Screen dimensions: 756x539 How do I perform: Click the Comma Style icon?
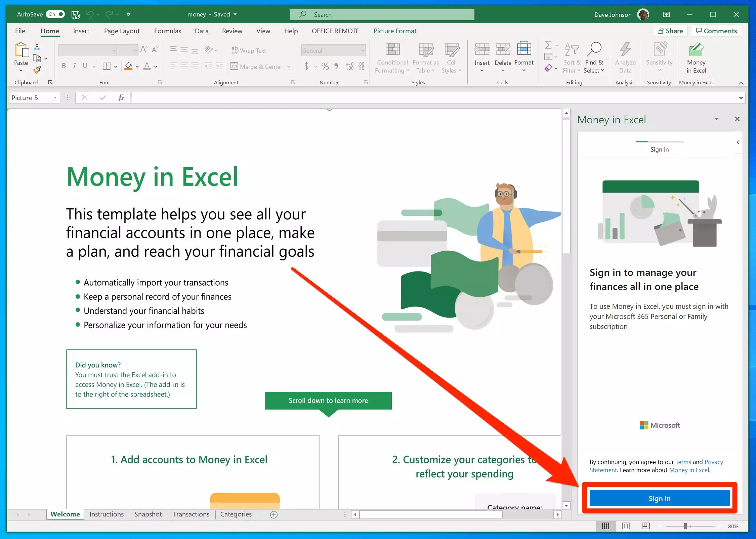336,66
